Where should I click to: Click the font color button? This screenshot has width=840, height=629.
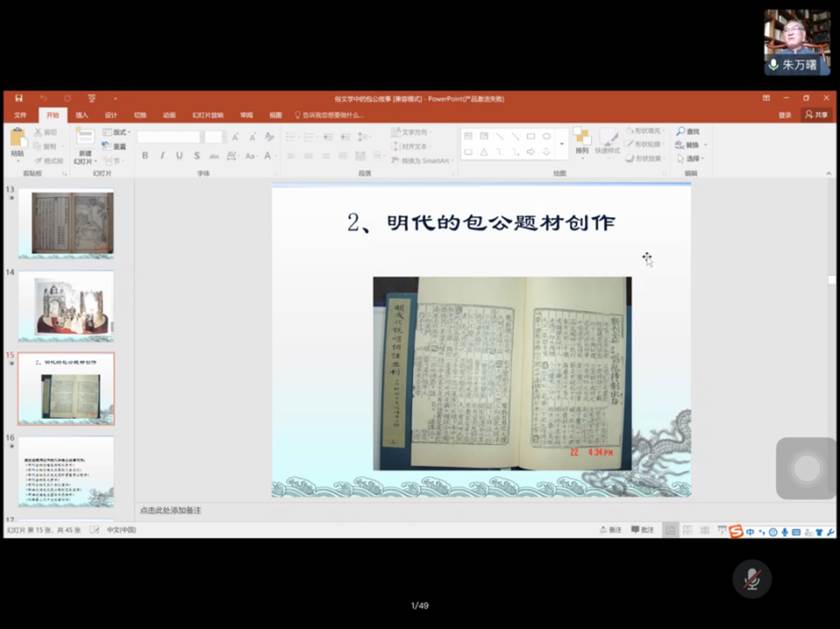268,156
